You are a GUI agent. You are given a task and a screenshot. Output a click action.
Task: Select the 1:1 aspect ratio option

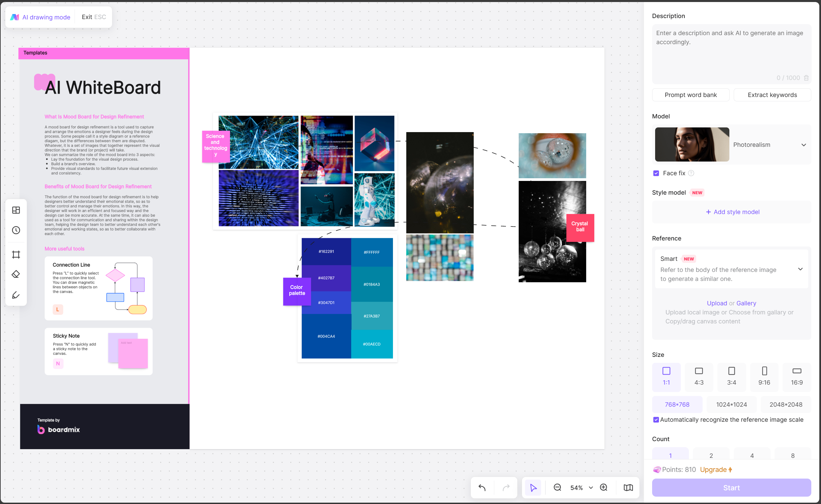[666, 376]
